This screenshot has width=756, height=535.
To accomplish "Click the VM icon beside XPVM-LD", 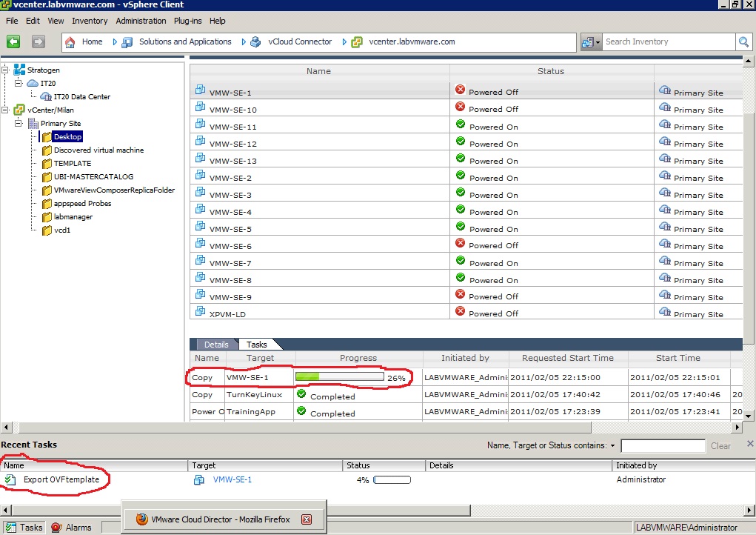I will [200, 311].
